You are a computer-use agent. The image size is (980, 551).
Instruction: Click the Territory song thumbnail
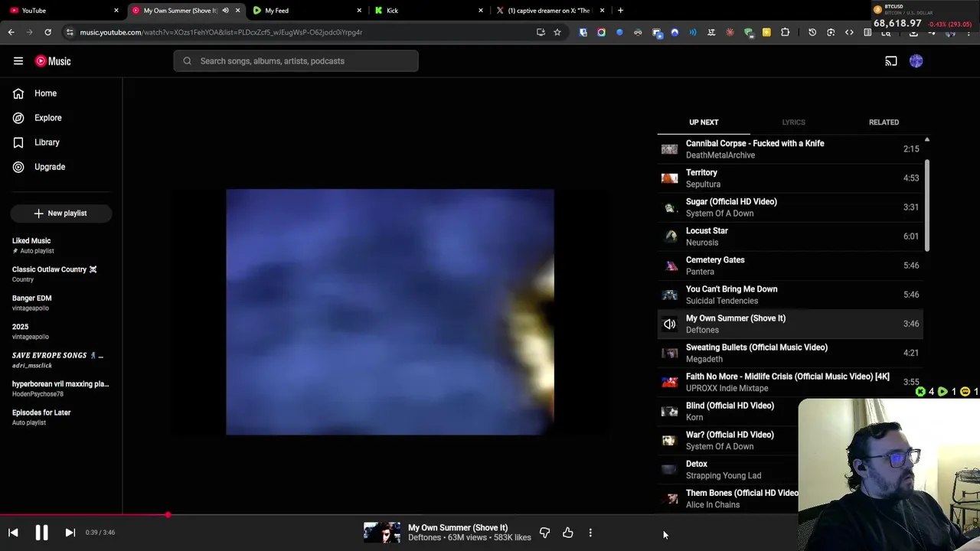(x=670, y=178)
